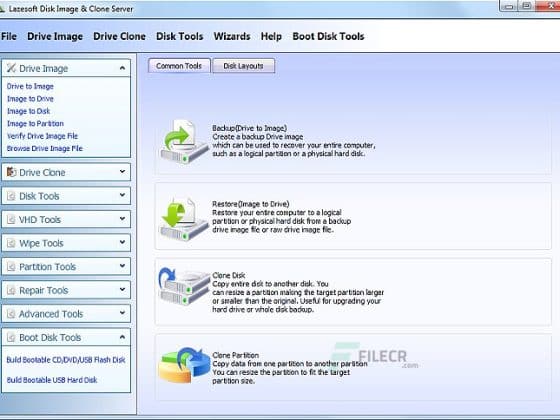Screen dimensions: 560x420
Task: Open the Disk Tools menu
Action: [x=179, y=36]
